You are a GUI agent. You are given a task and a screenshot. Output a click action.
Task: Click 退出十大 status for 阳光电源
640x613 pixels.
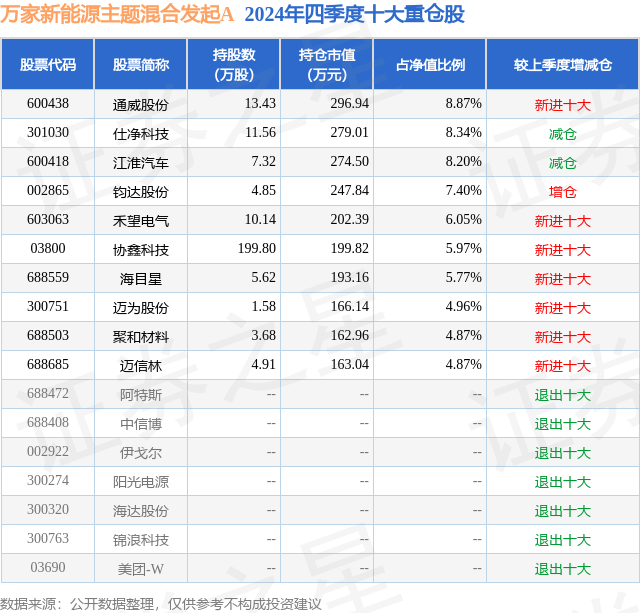(x=563, y=482)
